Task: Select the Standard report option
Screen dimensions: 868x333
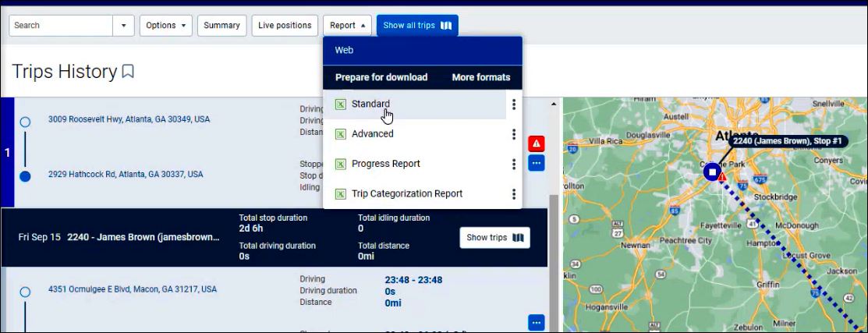Action: click(370, 104)
